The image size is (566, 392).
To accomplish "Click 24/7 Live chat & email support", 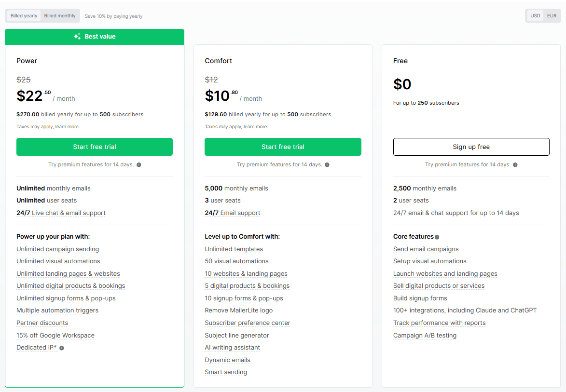I will [x=61, y=213].
